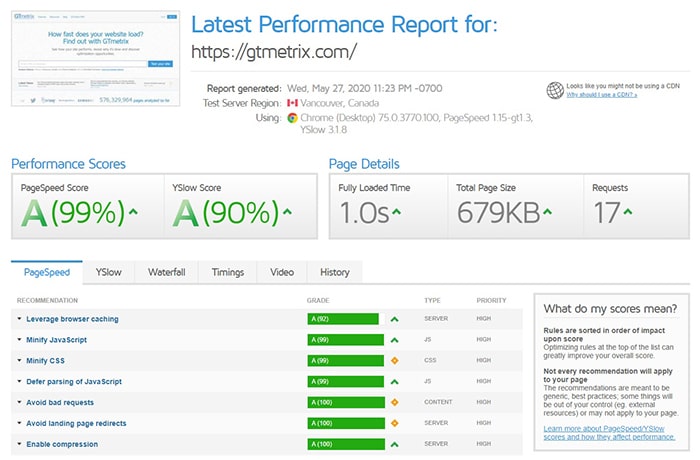
Task: Open 'Why should I use a CDN?' link
Action: [601, 95]
